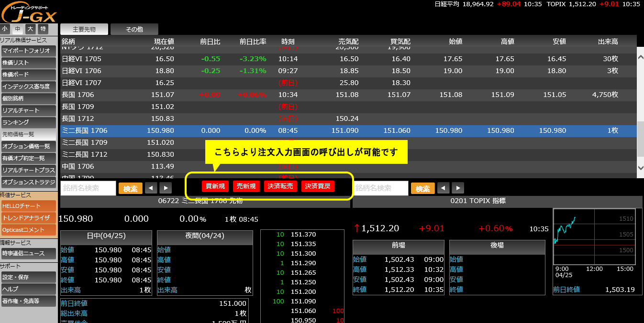Go to previous symbol, left panel arrow
This screenshot has height=323, width=644.
pyautogui.click(x=151, y=189)
